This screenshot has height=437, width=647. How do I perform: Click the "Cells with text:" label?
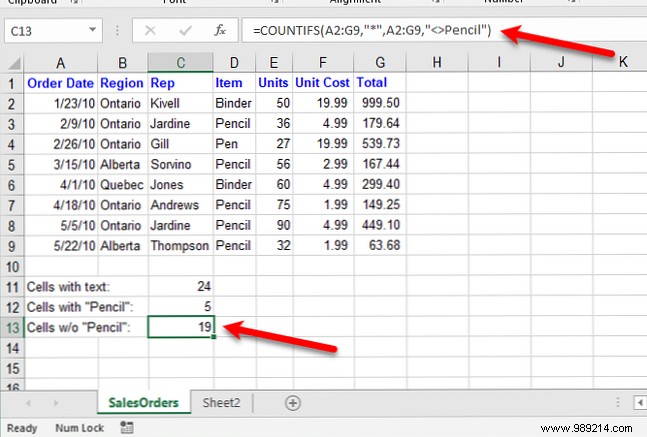click(x=68, y=287)
